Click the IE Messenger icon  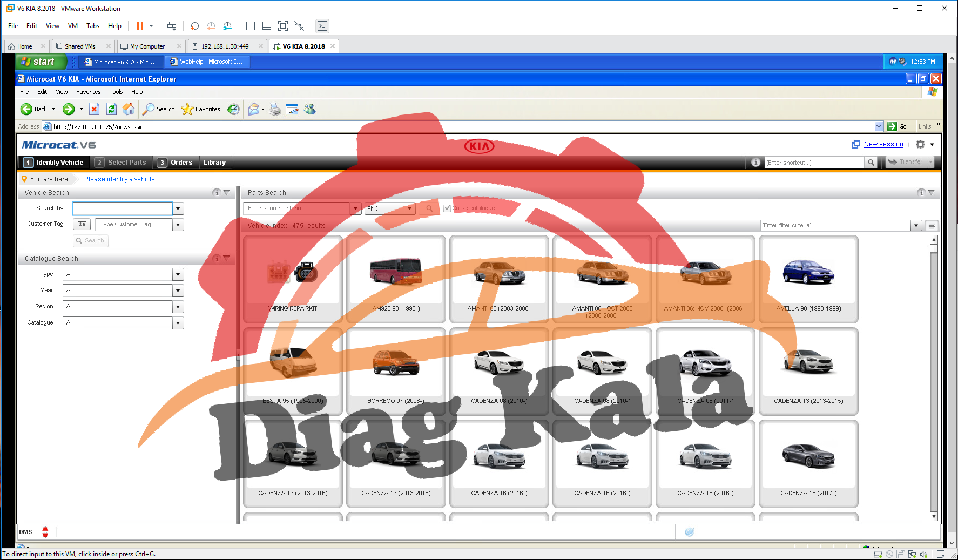(x=310, y=109)
